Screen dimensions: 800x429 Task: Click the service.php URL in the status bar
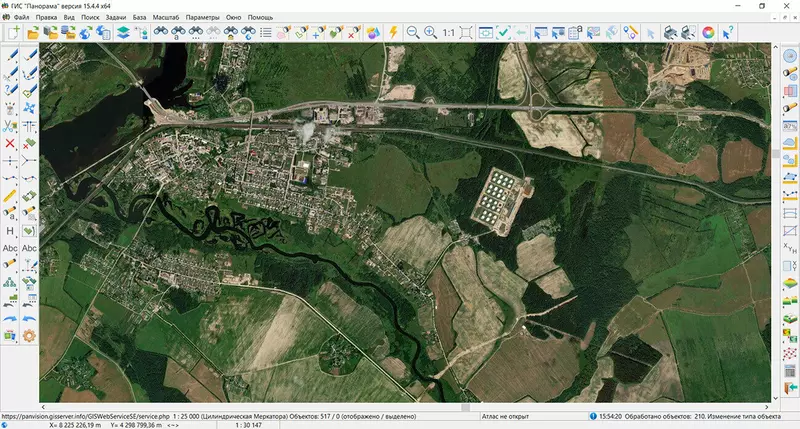point(84,414)
